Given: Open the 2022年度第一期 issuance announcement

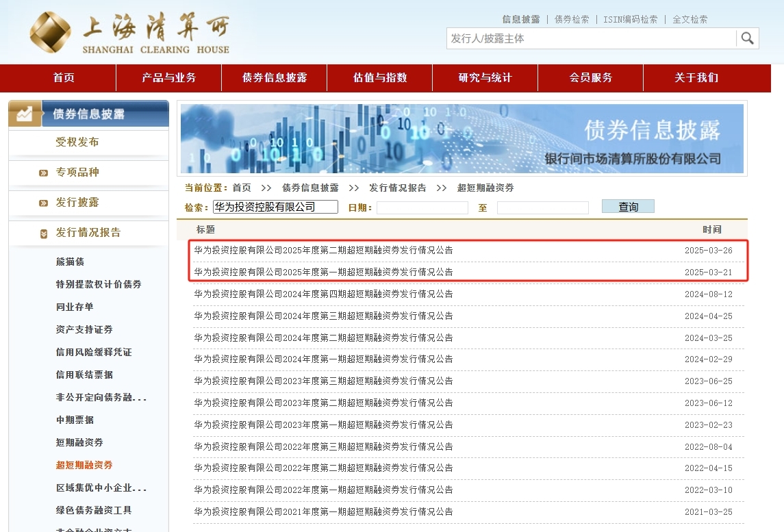Looking at the screenshot, I should pos(323,490).
